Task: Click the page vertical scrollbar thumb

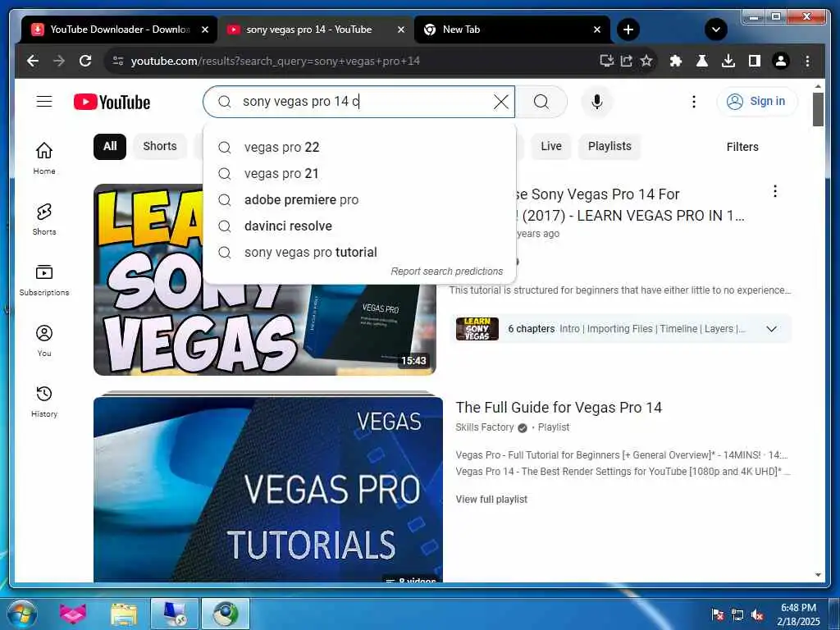Action: (x=818, y=109)
